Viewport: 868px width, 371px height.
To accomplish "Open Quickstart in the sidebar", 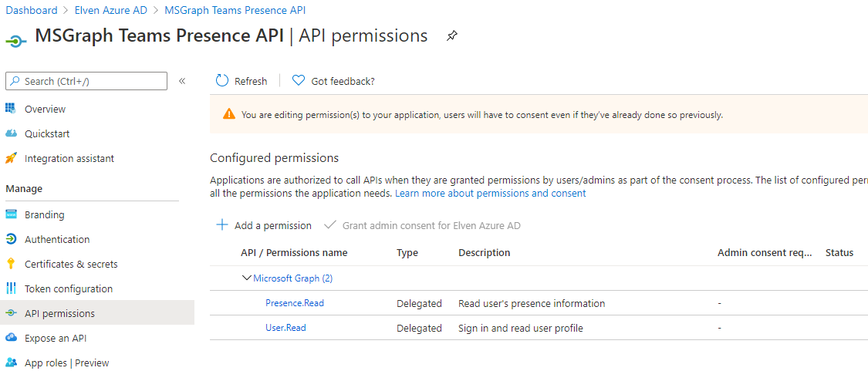I will pyautogui.click(x=47, y=133).
